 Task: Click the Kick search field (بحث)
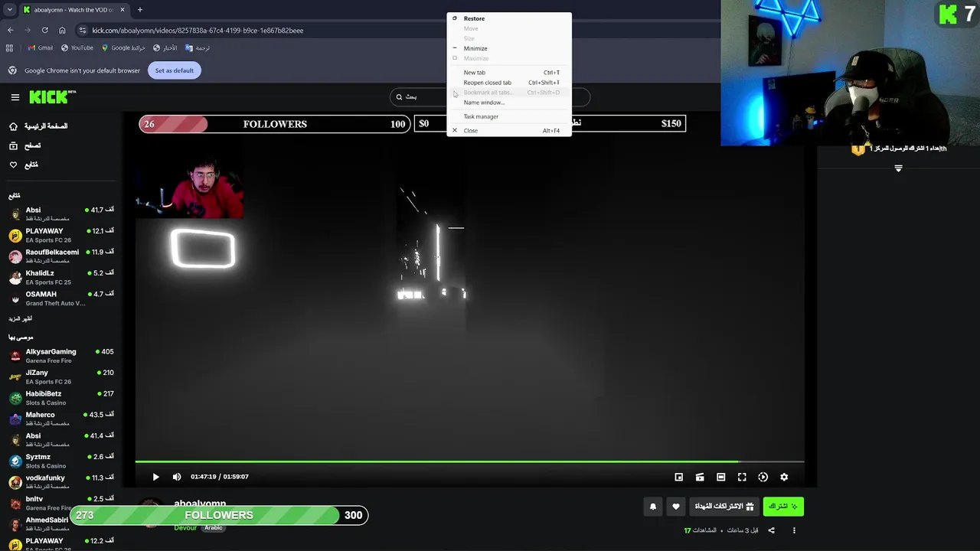[x=490, y=97]
